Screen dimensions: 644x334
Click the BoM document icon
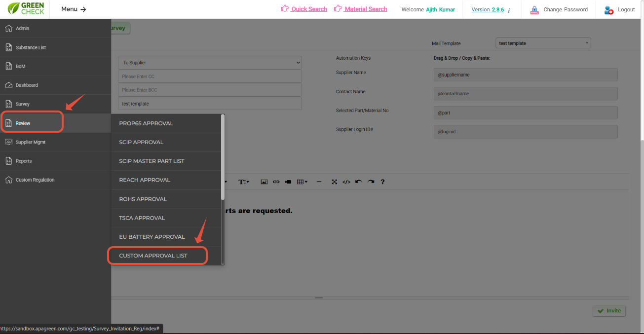(x=8, y=66)
